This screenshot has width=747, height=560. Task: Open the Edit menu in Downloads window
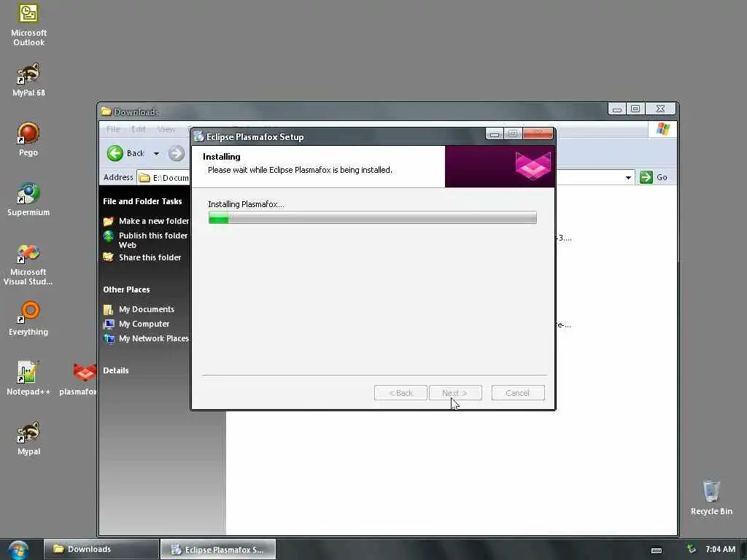click(x=139, y=129)
